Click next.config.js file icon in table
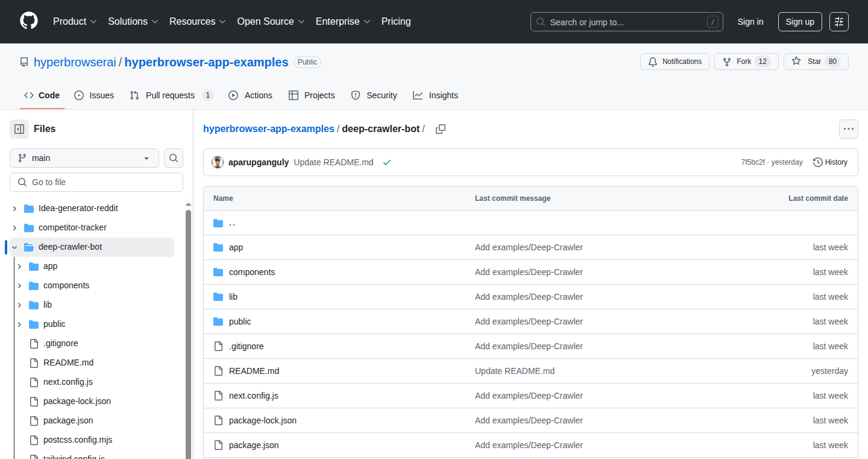The width and height of the screenshot is (868, 459). (x=218, y=396)
